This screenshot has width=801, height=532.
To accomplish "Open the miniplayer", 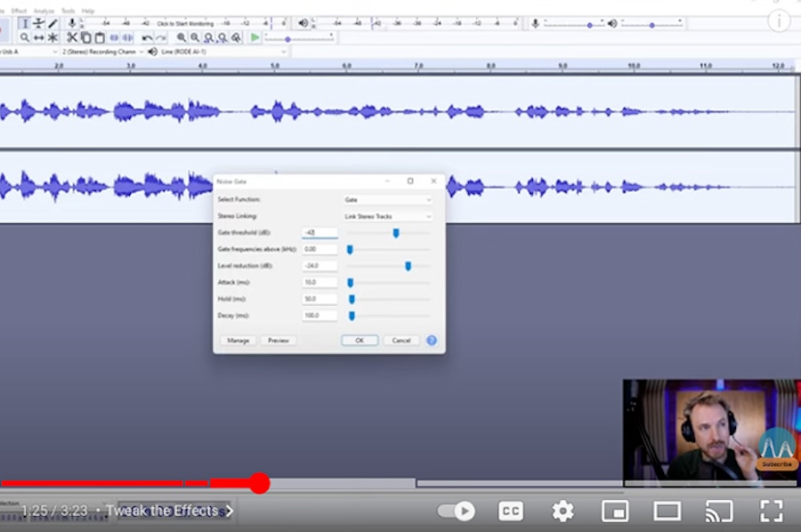I will [615, 511].
